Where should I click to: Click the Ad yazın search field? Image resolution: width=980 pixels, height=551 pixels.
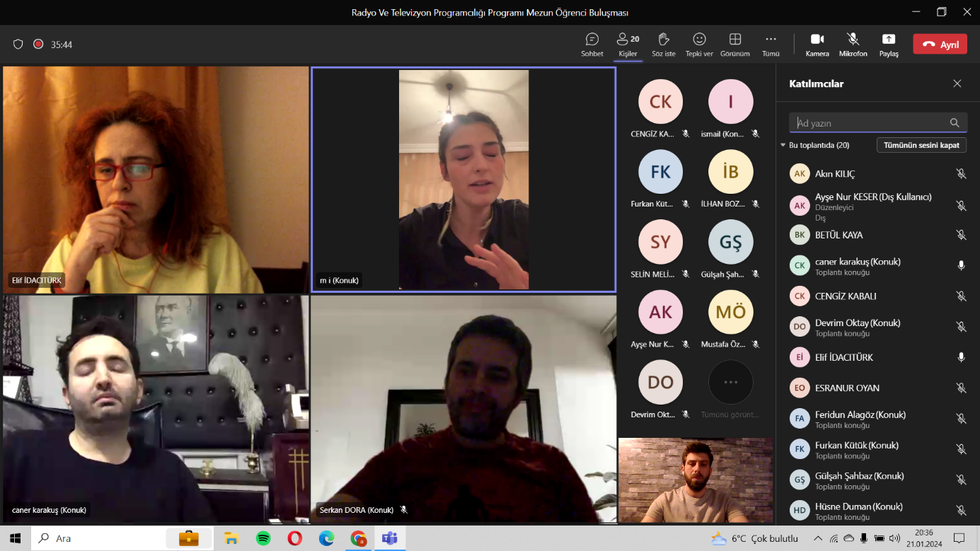[878, 122]
